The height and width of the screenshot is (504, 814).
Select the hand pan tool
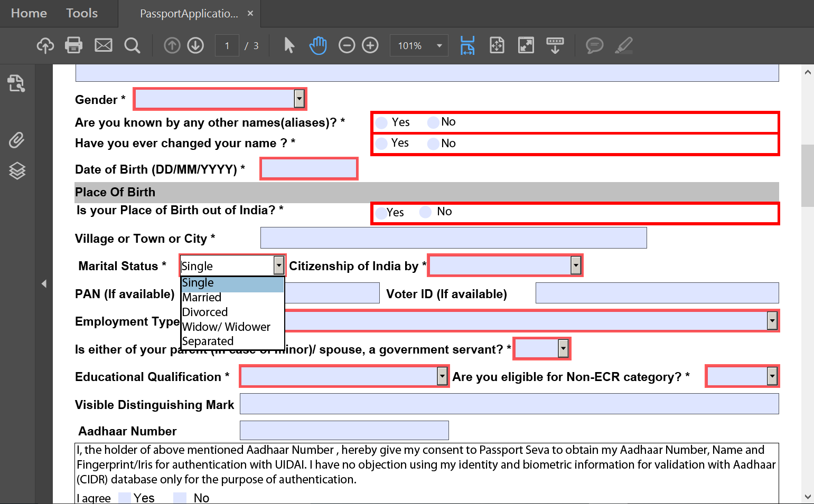point(318,45)
